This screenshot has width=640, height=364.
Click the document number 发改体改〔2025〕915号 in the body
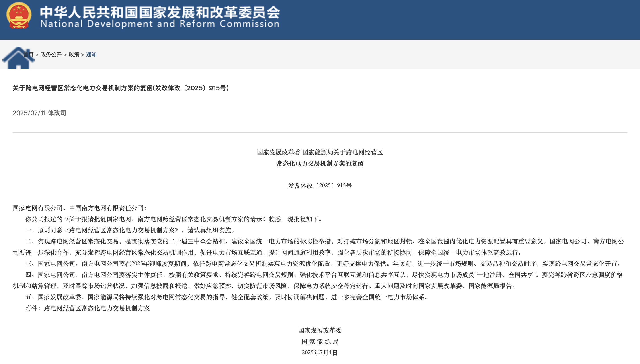320,186
